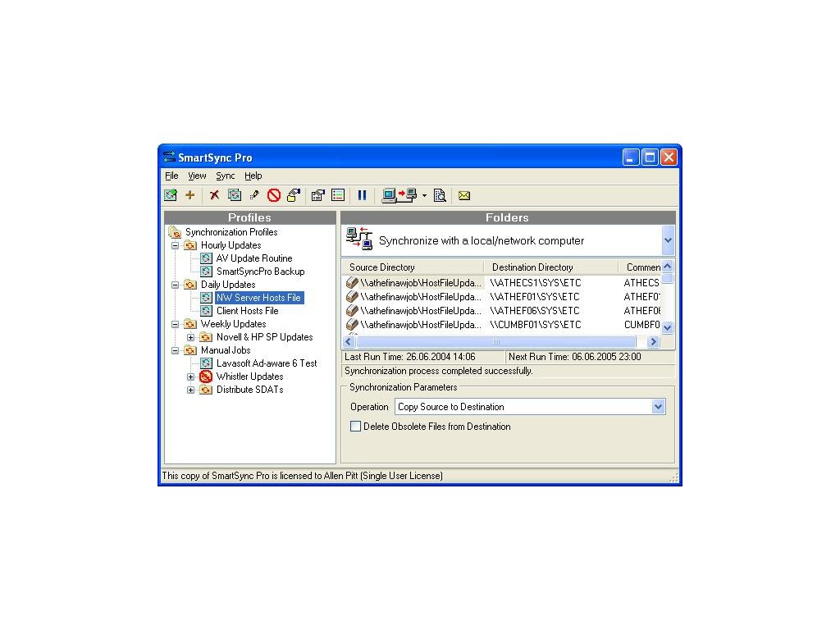Click the red X delete icon
Viewport: 840px width, 630px height.
(x=214, y=195)
